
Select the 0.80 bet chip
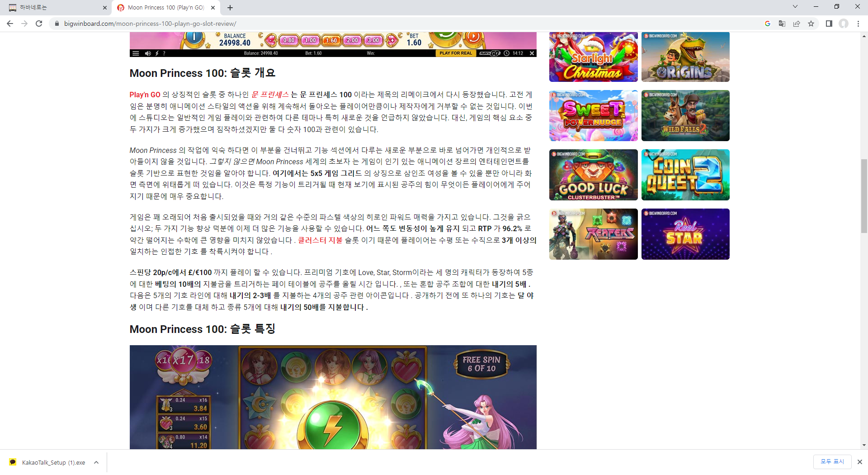point(289,40)
